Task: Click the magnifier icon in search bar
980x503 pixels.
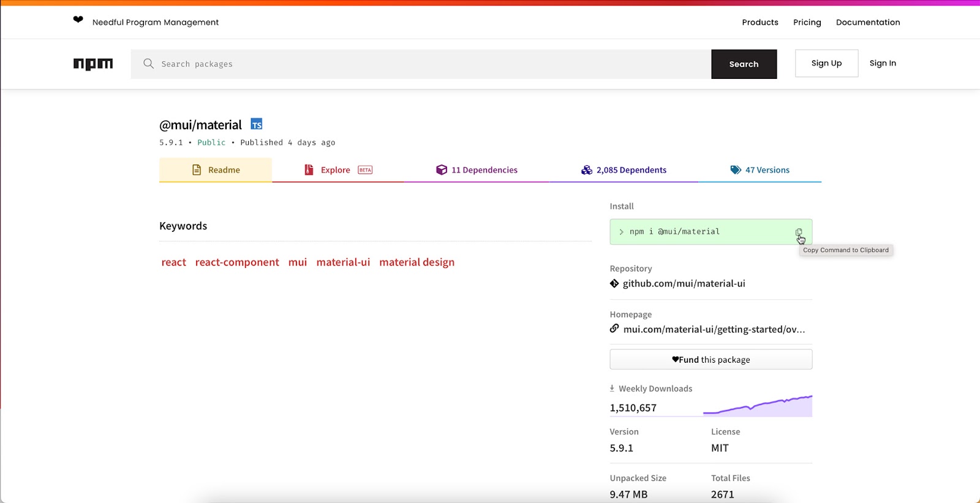Action: click(148, 64)
